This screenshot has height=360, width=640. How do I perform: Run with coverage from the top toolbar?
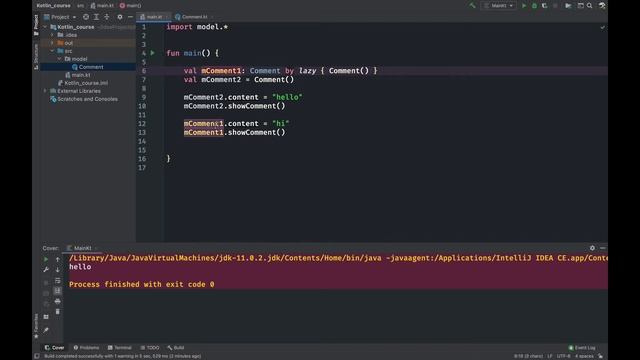click(544, 6)
